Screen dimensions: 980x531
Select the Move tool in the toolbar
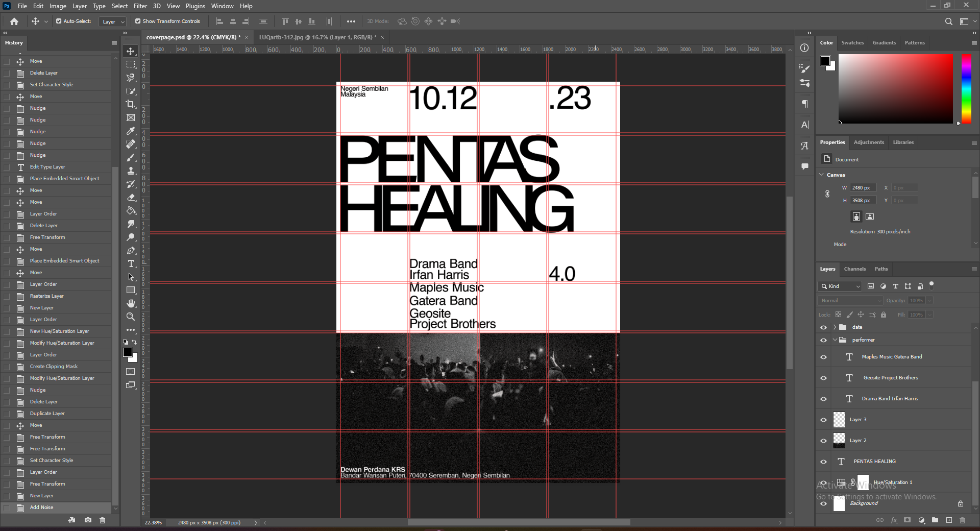[131, 51]
